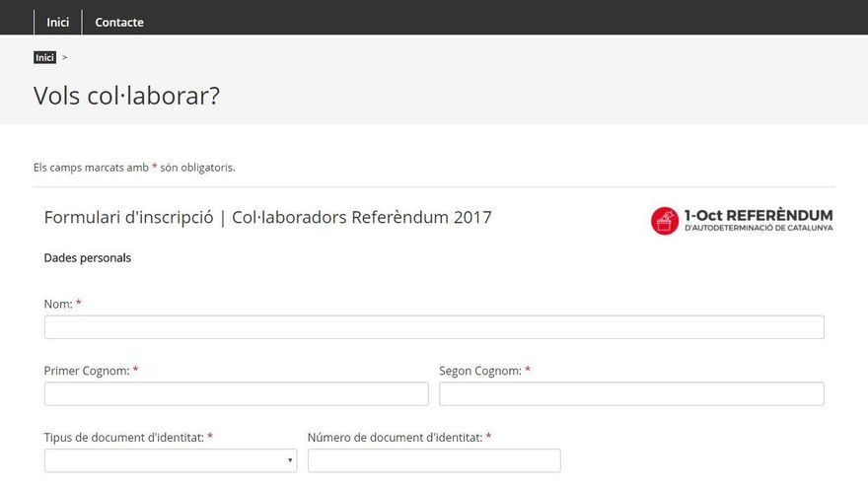Click into the Primer Cognom input
The image size is (868, 488).
coord(236,394)
